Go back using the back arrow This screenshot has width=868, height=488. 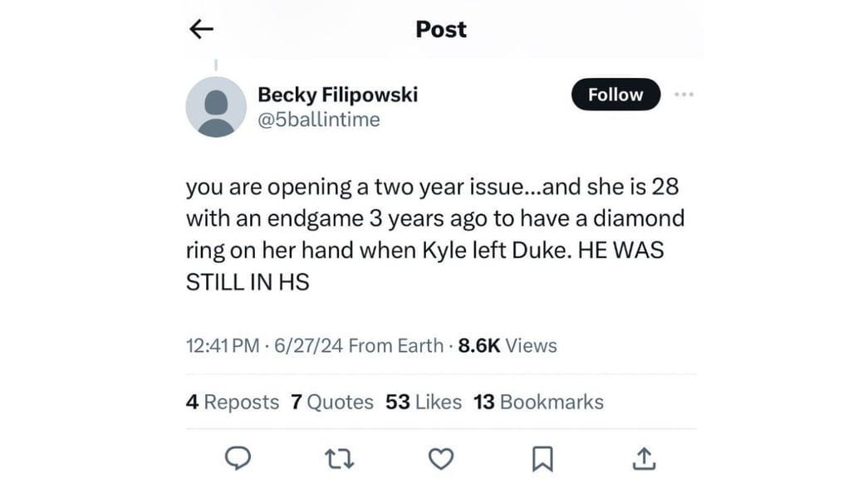pyautogui.click(x=200, y=28)
